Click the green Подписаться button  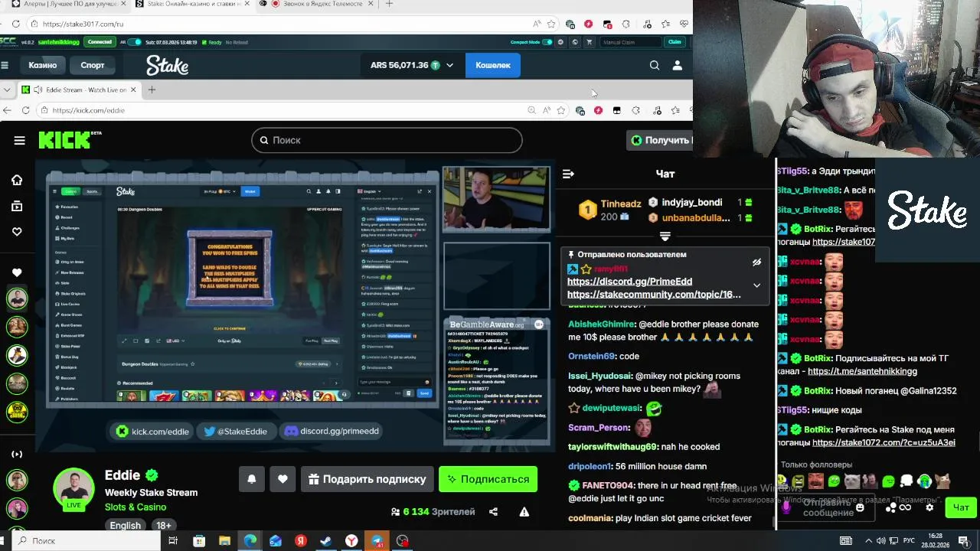pos(488,479)
